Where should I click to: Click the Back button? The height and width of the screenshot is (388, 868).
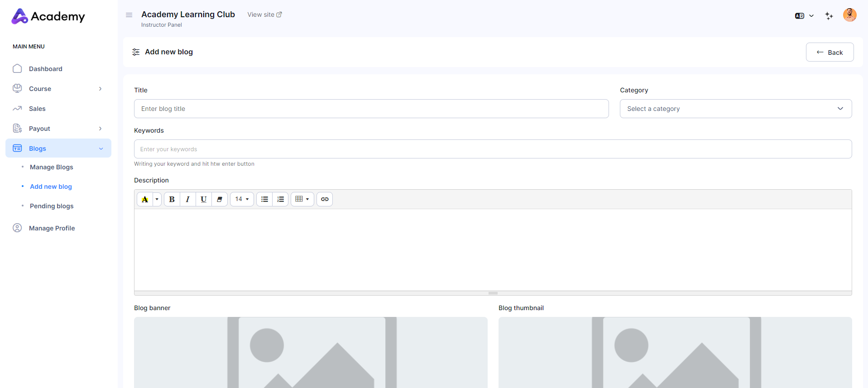830,53
